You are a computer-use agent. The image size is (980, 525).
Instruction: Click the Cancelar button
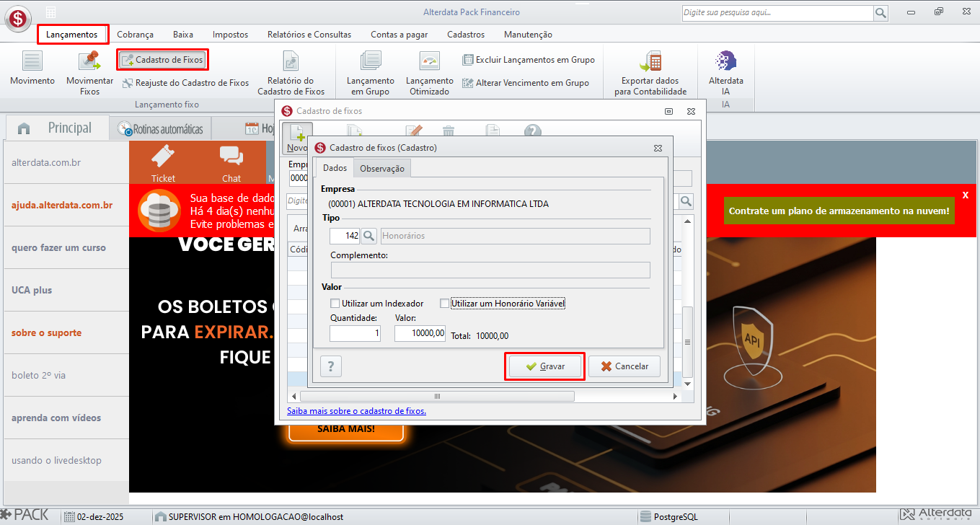[624, 366]
